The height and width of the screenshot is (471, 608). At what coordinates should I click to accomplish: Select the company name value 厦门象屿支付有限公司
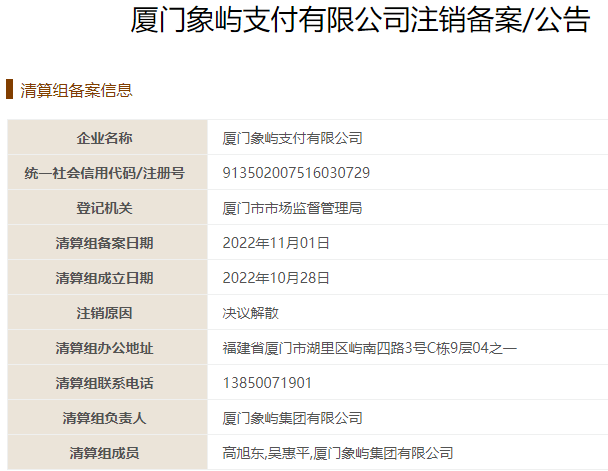point(292,138)
